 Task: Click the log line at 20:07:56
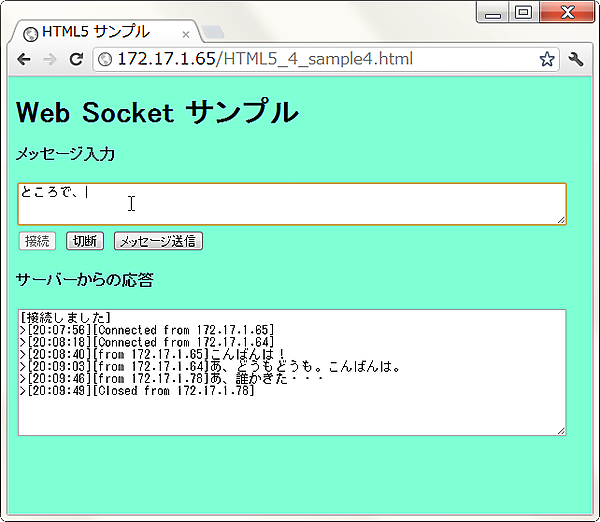click(x=147, y=330)
